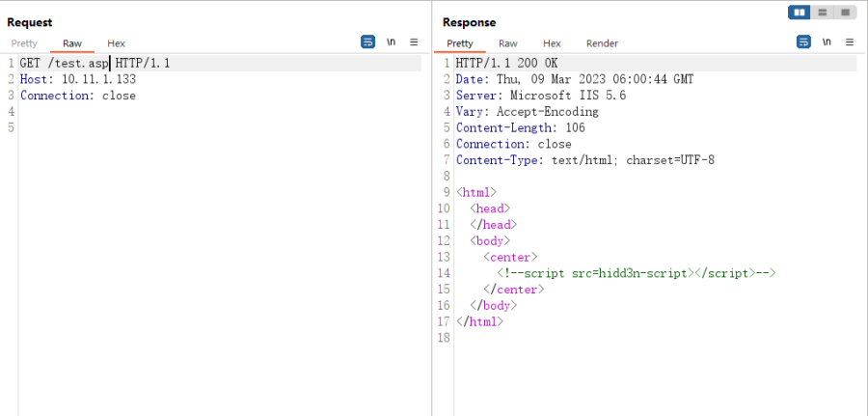This screenshot has width=868, height=416.
Task: Click the Host: 10.11.1.133 header line
Action: pos(78,79)
